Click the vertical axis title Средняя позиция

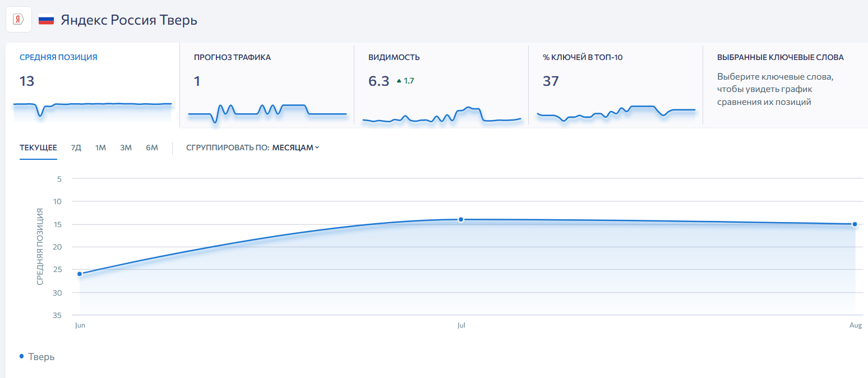pos(40,246)
